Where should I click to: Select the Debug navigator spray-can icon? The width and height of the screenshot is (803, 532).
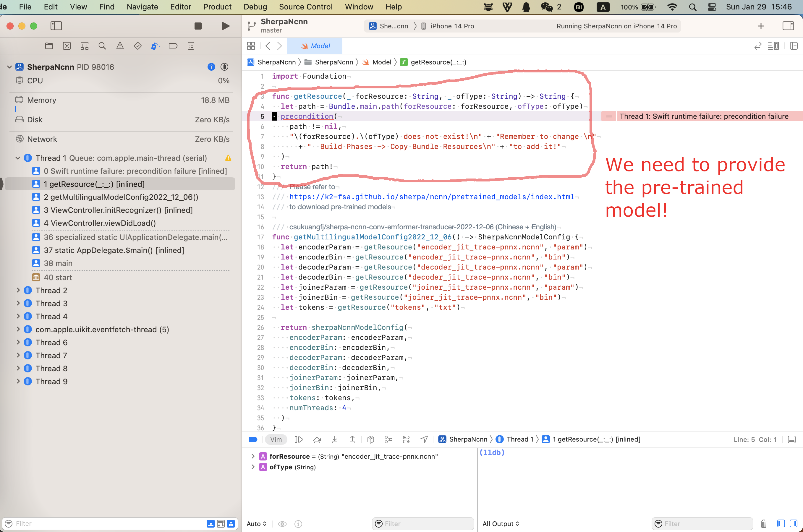coord(156,46)
